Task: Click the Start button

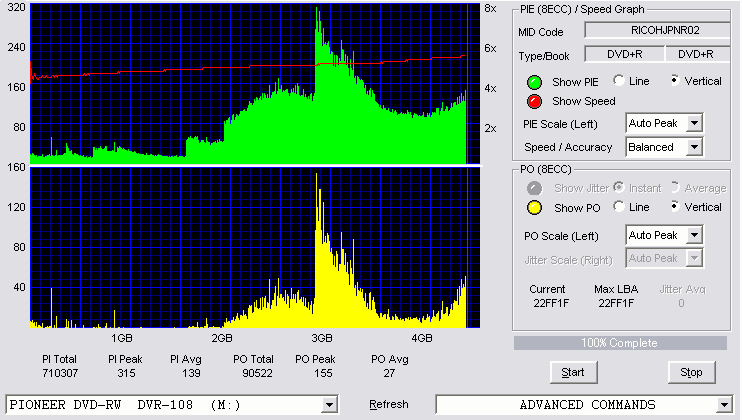Action: (x=574, y=372)
